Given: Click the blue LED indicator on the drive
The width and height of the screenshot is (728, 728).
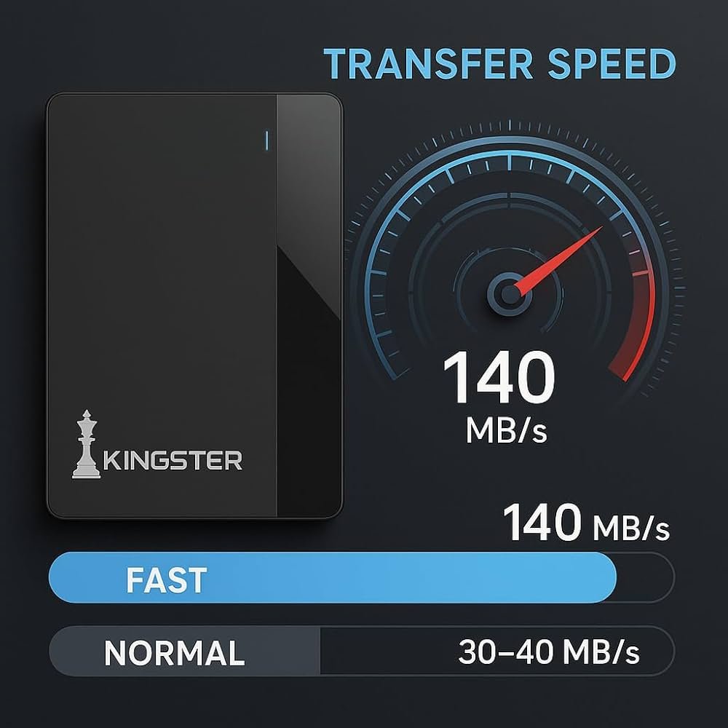Looking at the screenshot, I should [266, 141].
